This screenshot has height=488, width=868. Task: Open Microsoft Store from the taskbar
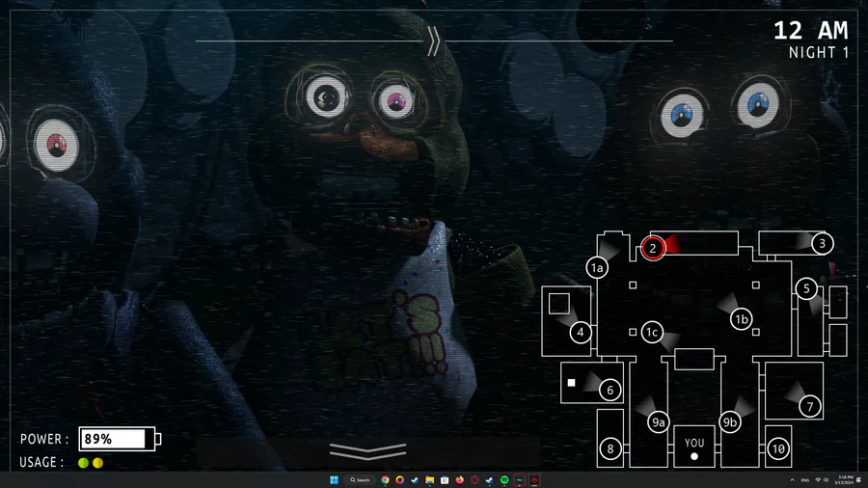point(445,479)
